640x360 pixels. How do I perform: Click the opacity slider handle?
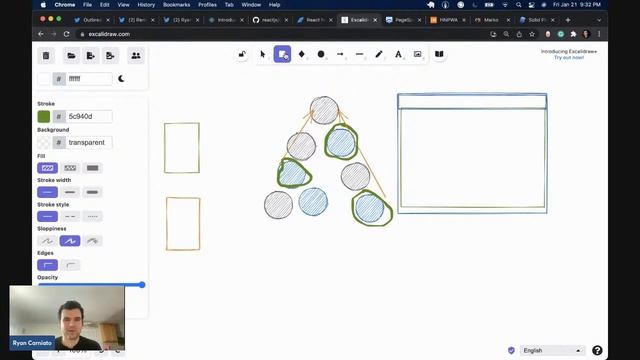point(142,285)
